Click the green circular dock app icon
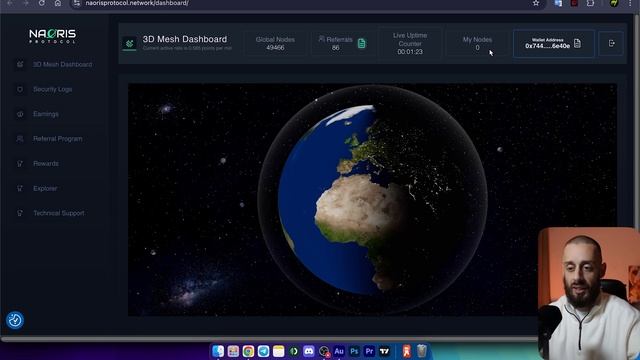This screenshot has width=640, height=360. [x=293, y=351]
